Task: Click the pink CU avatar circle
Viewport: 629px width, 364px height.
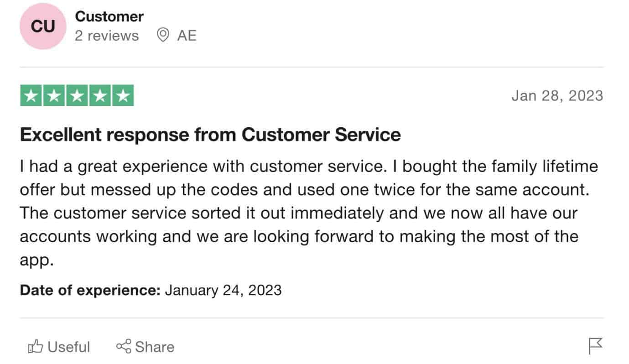Action: (42, 27)
